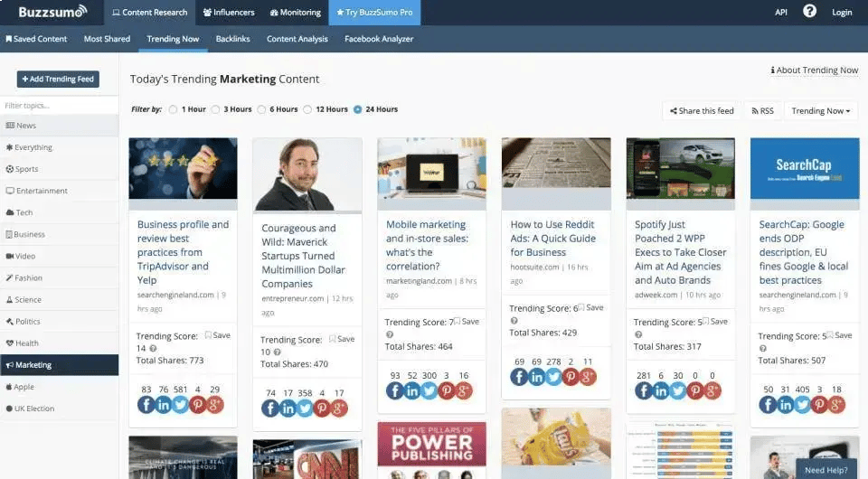Screen dimensions: 868x479
Task: Select Tech topic in sidebar
Action: tap(60, 212)
